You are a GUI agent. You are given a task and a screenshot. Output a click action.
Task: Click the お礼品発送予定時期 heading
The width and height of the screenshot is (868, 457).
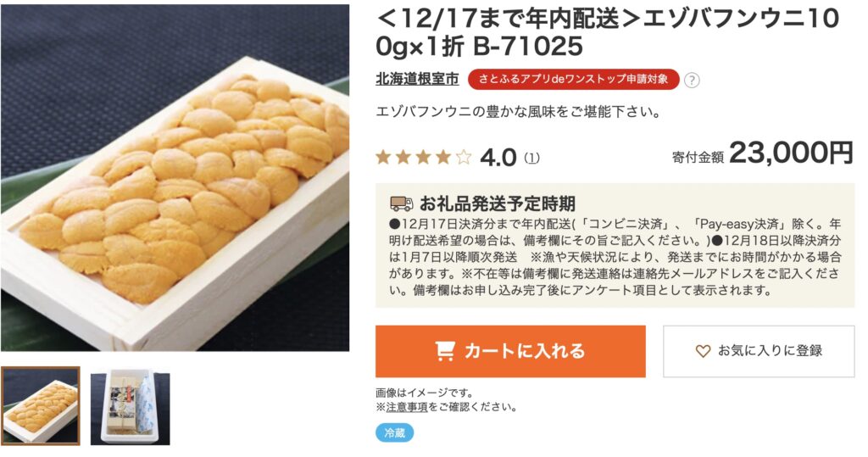pos(498,203)
